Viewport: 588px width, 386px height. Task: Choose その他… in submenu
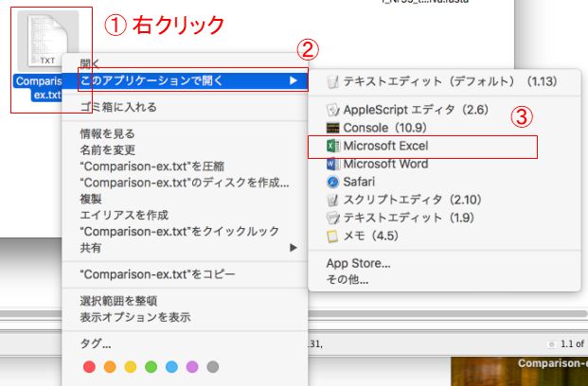coord(444,280)
